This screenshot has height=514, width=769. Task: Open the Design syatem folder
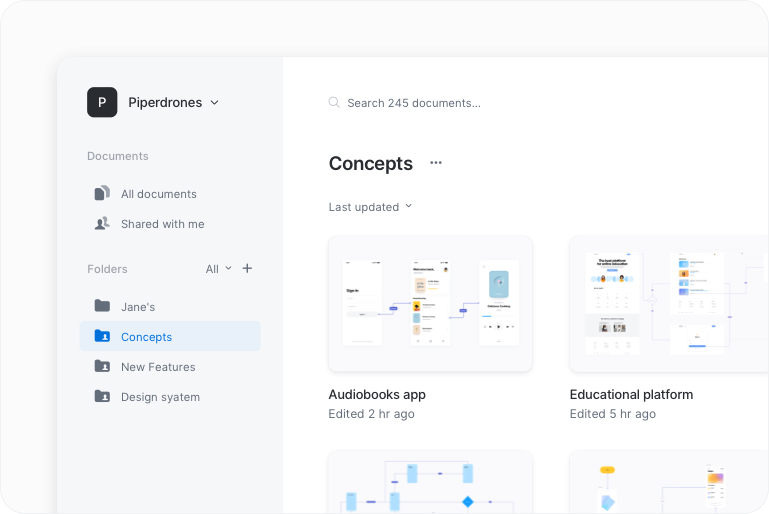170,397
